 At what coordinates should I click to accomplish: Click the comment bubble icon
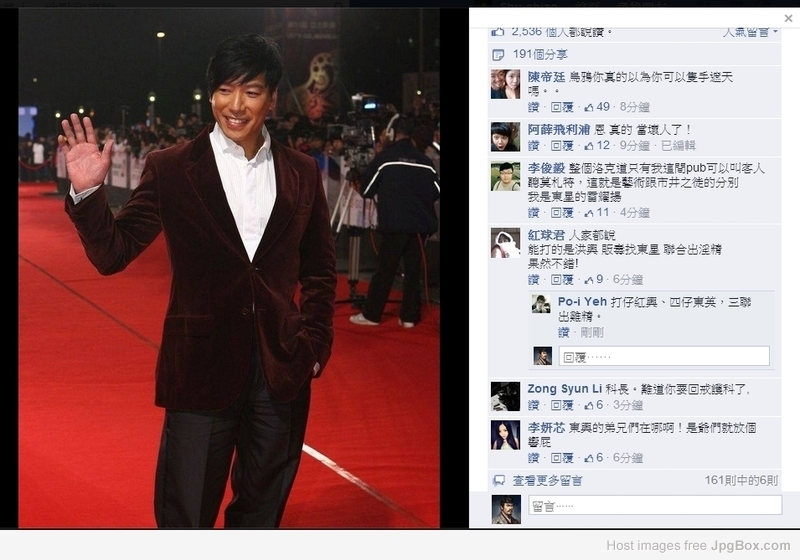coord(498,480)
